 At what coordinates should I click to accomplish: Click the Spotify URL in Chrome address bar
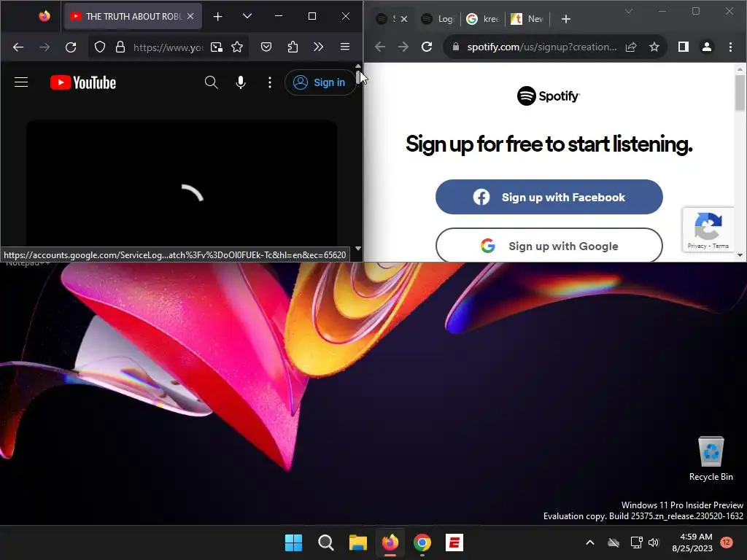tap(542, 47)
